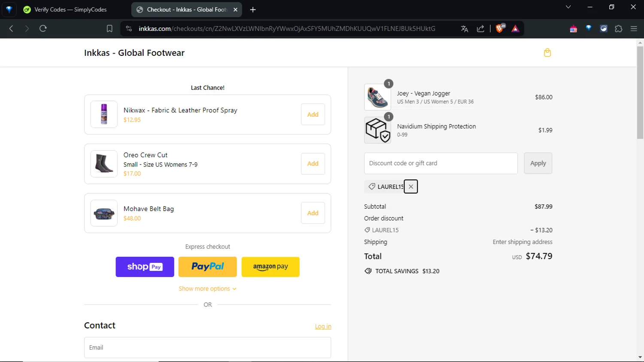
Task: Add Mohave Belt Bag to order
Action: click(x=313, y=213)
